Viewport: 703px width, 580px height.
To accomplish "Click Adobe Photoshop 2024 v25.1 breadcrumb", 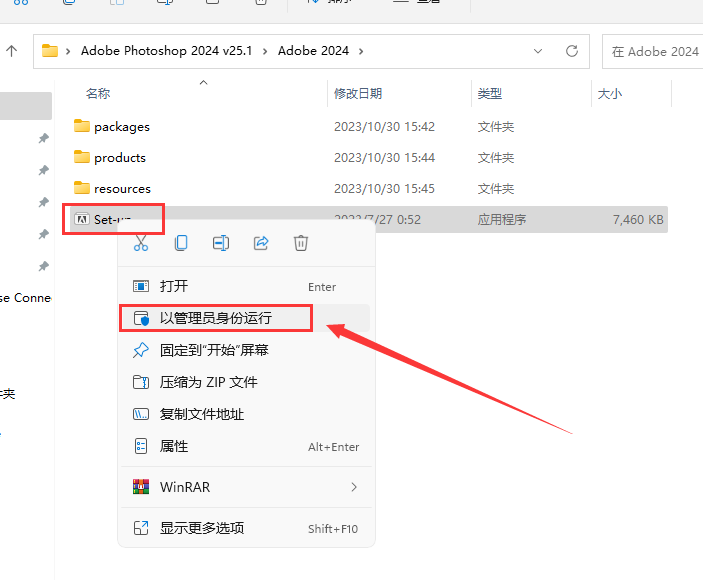I will [166, 51].
